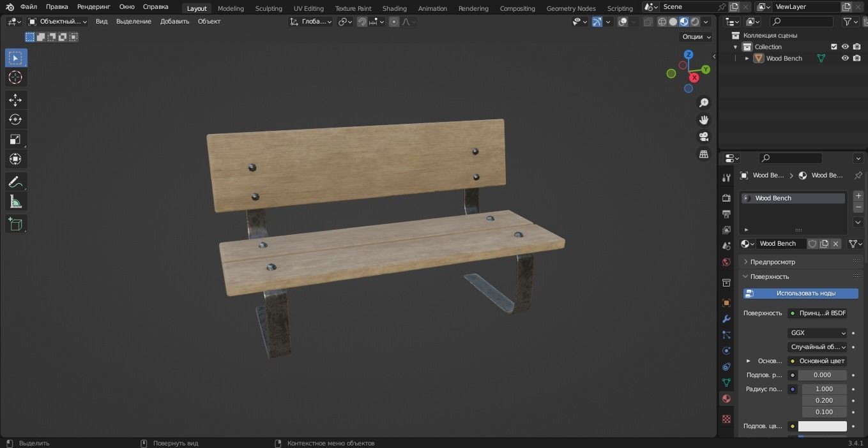Image resolution: width=868 pixels, height=448 pixels.
Task: Add a material slot with plus button
Action: coord(858,196)
